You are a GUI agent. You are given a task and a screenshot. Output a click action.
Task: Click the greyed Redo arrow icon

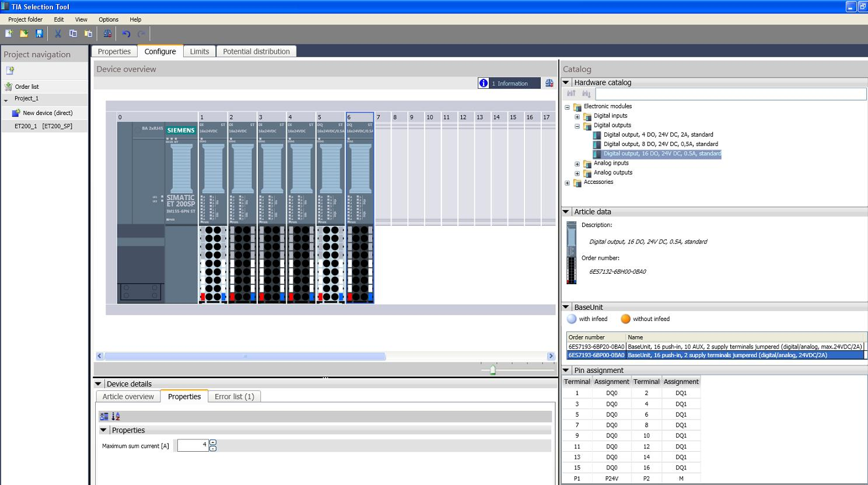point(141,34)
